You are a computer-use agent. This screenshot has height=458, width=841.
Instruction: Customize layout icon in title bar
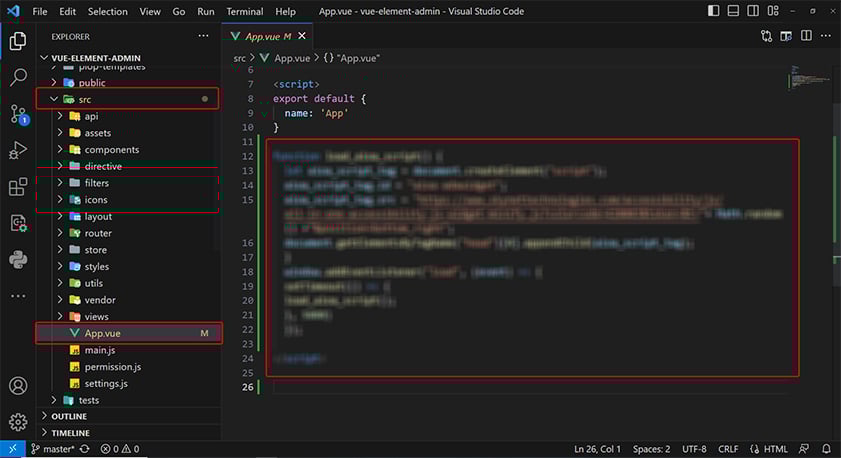click(x=773, y=11)
